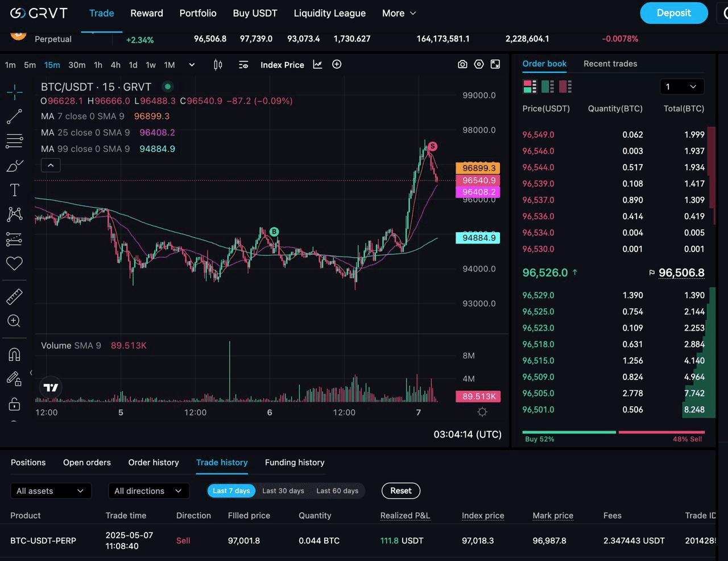Open the chart price scale settings gear
The image size is (728, 561).
482,412
